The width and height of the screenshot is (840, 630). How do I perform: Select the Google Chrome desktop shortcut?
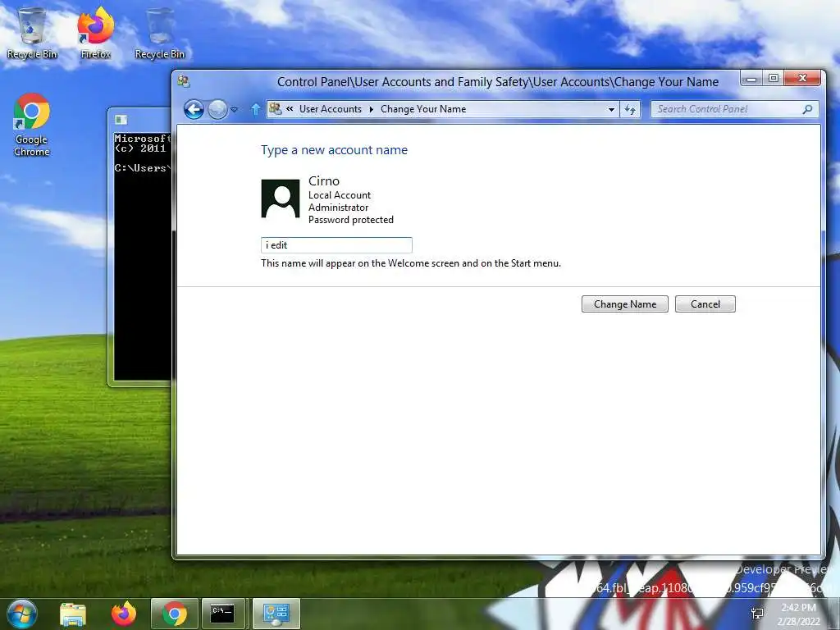click(x=32, y=126)
